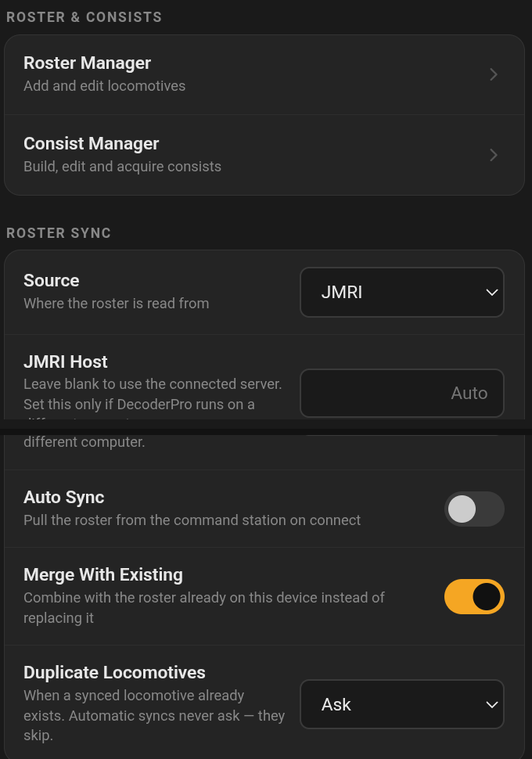Click the 'JMRI Host' label

point(66,362)
